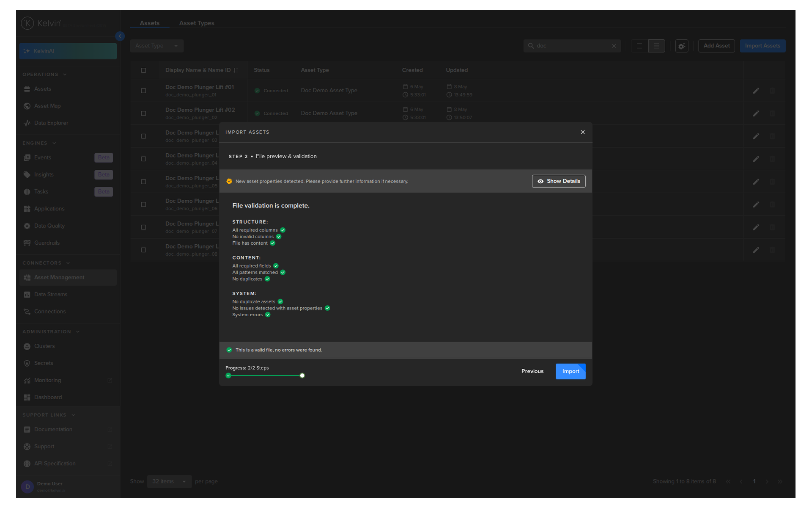Open the items per page dropdown
Image resolution: width=812 pixels, height=508 pixels.
169,481
